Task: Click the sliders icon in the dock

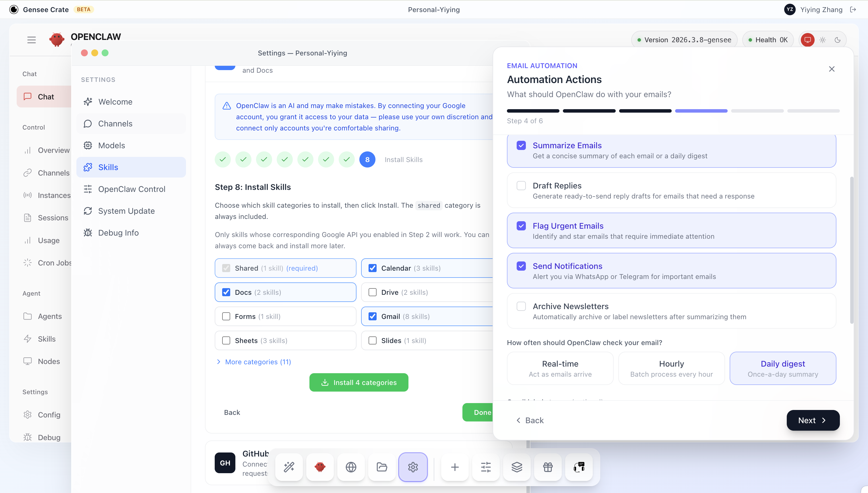Action: point(486,467)
